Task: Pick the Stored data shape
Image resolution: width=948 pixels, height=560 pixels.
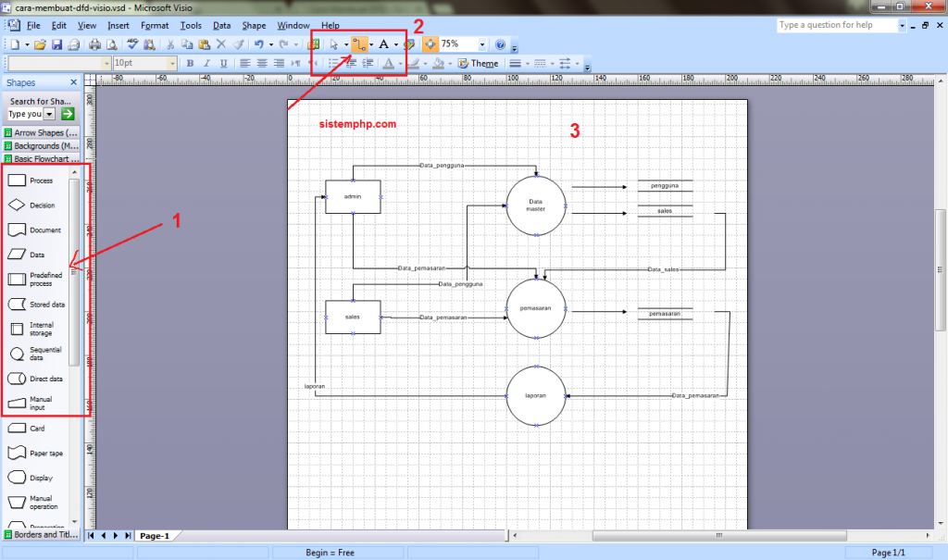Action: [x=17, y=304]
